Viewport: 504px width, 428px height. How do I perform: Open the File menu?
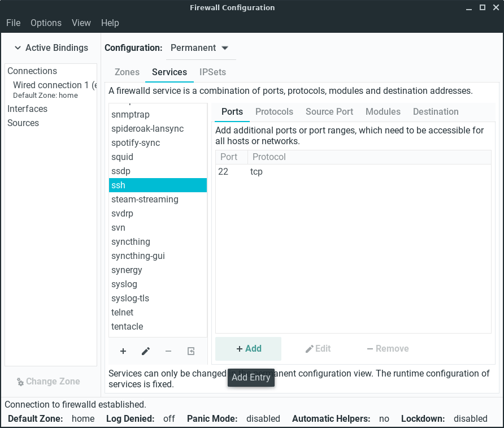point(13,23)
